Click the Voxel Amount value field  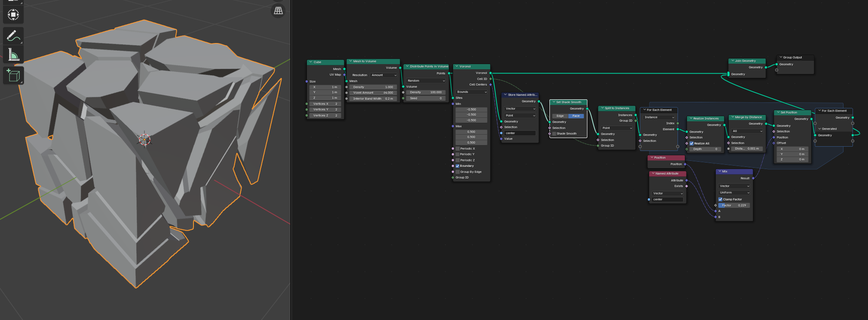(x=373, y=93)
